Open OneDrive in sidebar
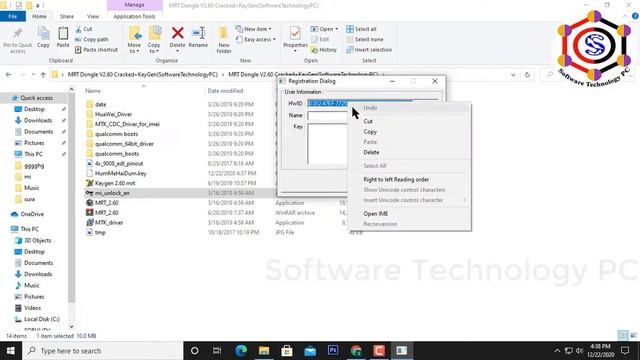Image resolution: width=640 pixels, height=360 pixels. 31,214
